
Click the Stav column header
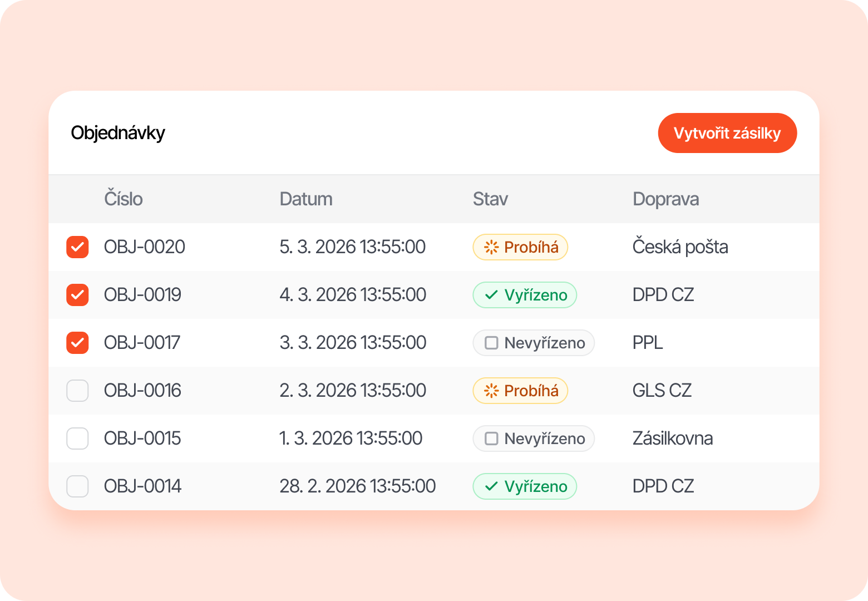coord(490,199)
